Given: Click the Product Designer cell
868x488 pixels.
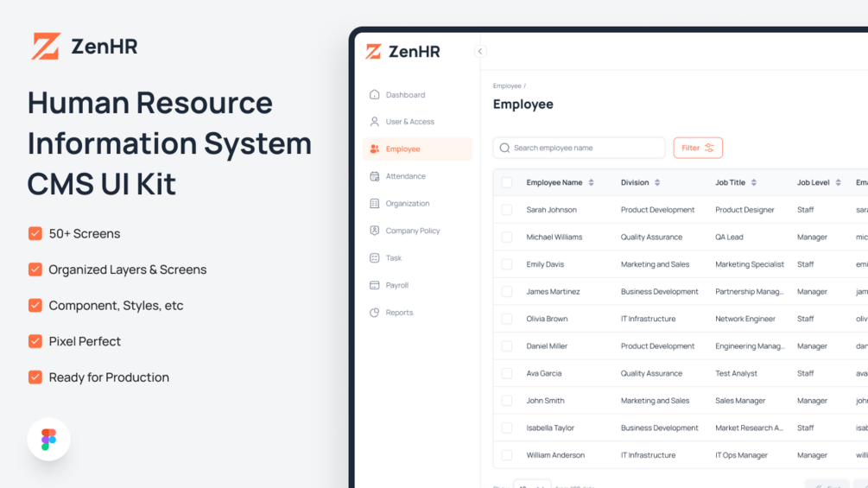Looking at the screenshot, I should (x=744, y=210).
